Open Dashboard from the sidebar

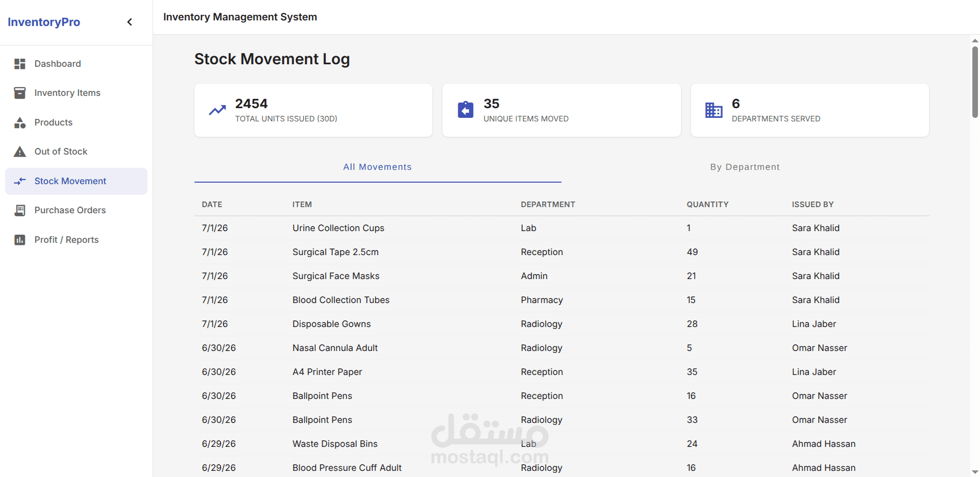76,64
